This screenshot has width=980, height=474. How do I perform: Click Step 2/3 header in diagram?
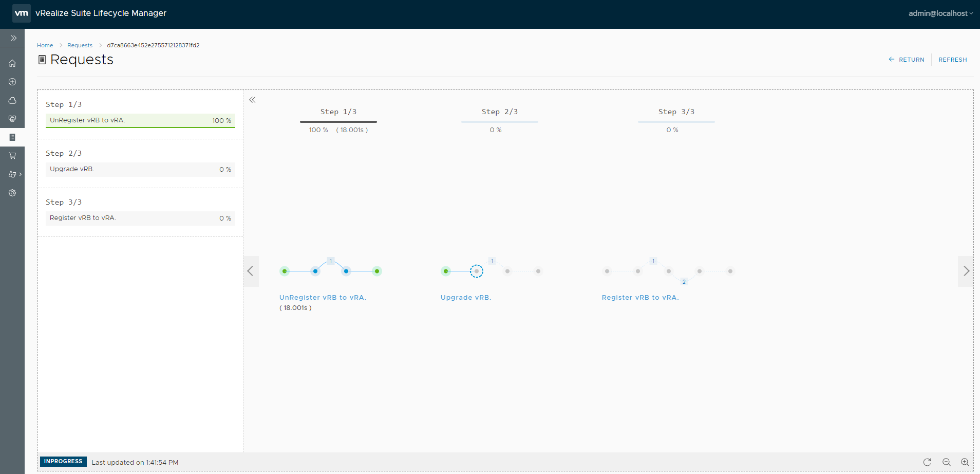pos(500,112)
